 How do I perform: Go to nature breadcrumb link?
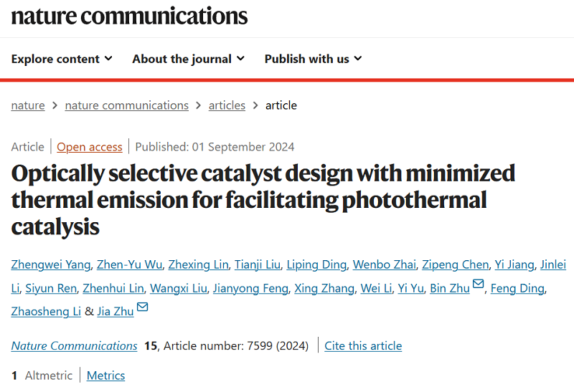[28, 105]
